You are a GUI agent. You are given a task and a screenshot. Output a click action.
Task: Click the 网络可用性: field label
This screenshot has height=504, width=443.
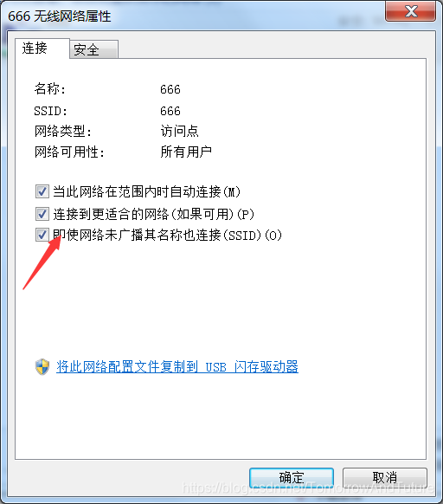[70, 152]
